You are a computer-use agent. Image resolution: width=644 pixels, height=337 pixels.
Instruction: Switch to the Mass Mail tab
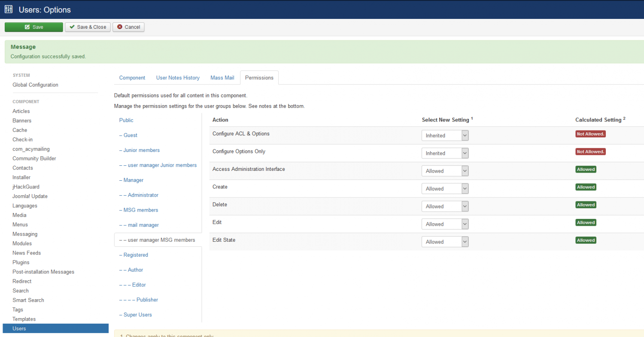tap(222, 78)
